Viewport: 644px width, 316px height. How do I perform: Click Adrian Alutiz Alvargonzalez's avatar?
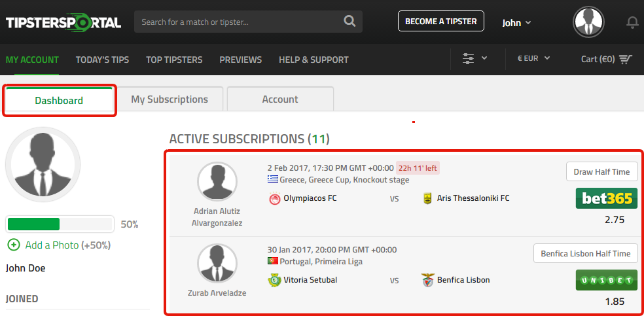pos(217,181)
